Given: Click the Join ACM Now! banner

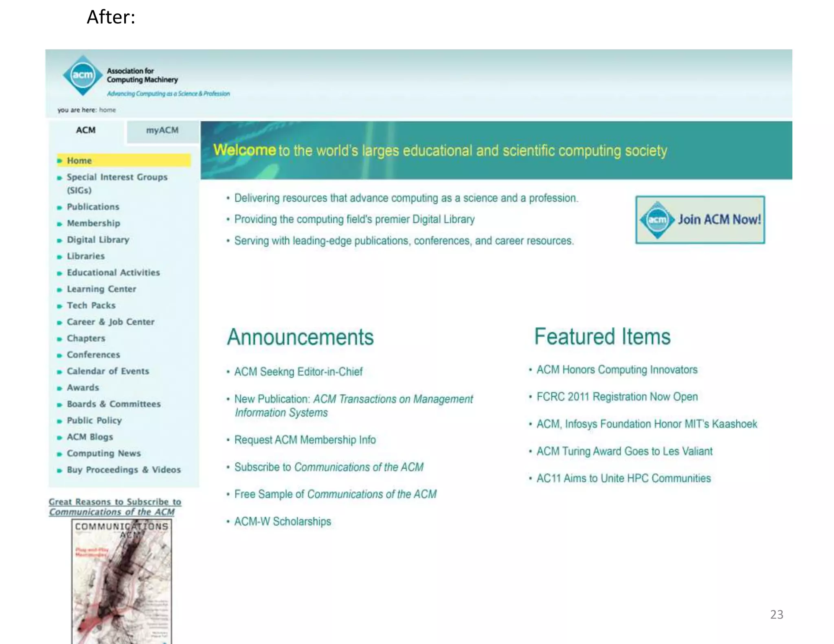Looking at the screenshot, I should (700, 220).
